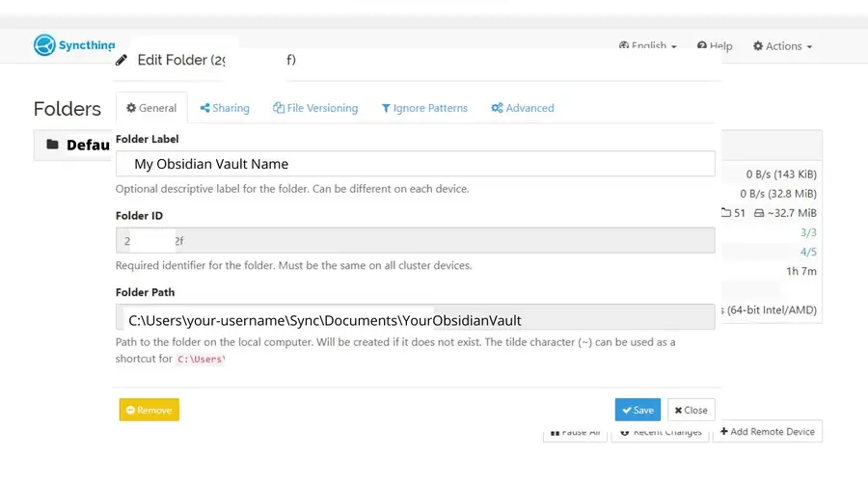Expand the Actions dropdown menu

(782, 46)
